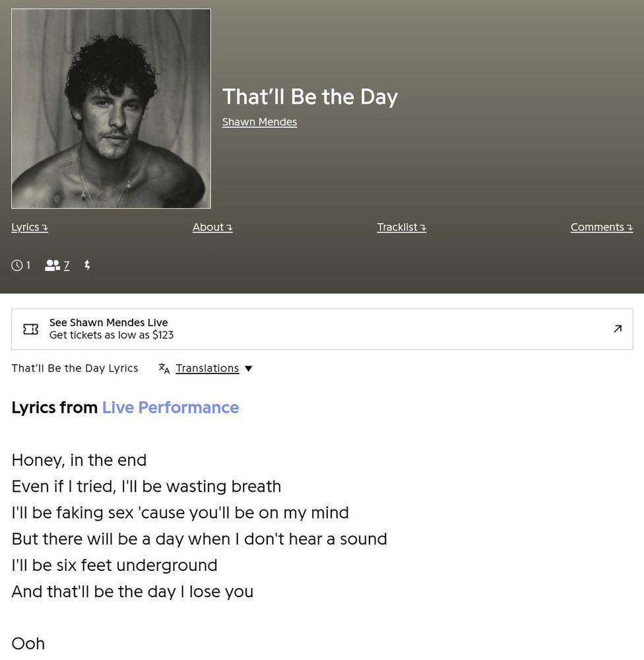Click the clock icon in the stats row
This screenshot has height=660, width=644.
(17, 265)
